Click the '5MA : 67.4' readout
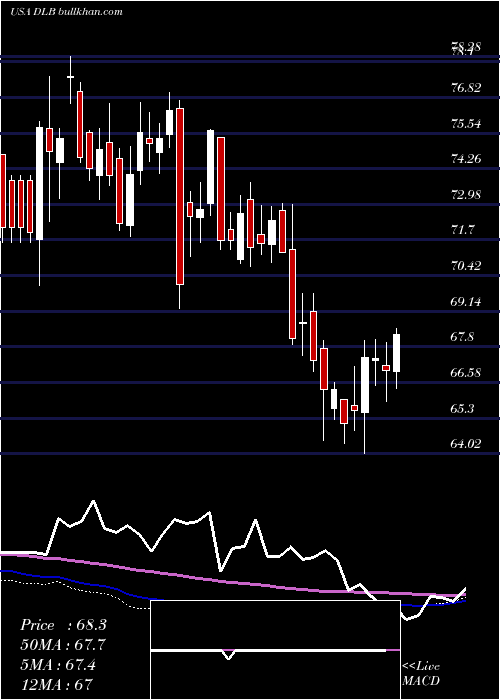The height and width of the screenshot is (700, 500). [58, 665]
